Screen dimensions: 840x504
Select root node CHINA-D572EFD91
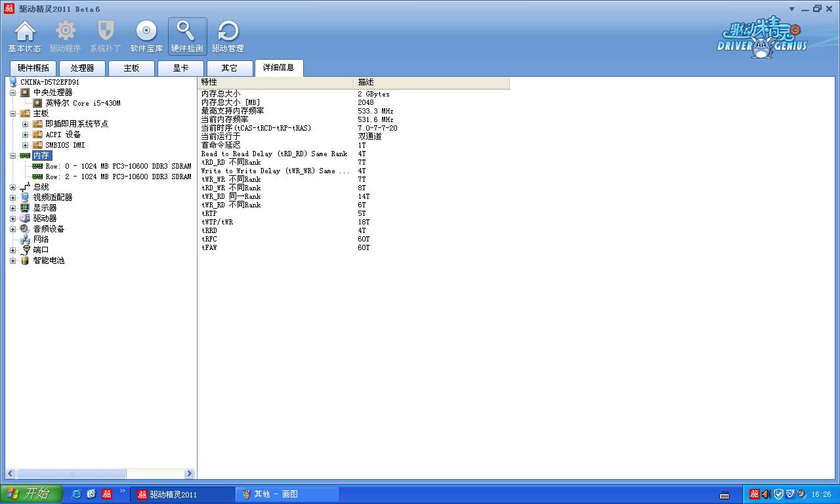[x=50, y=82]
